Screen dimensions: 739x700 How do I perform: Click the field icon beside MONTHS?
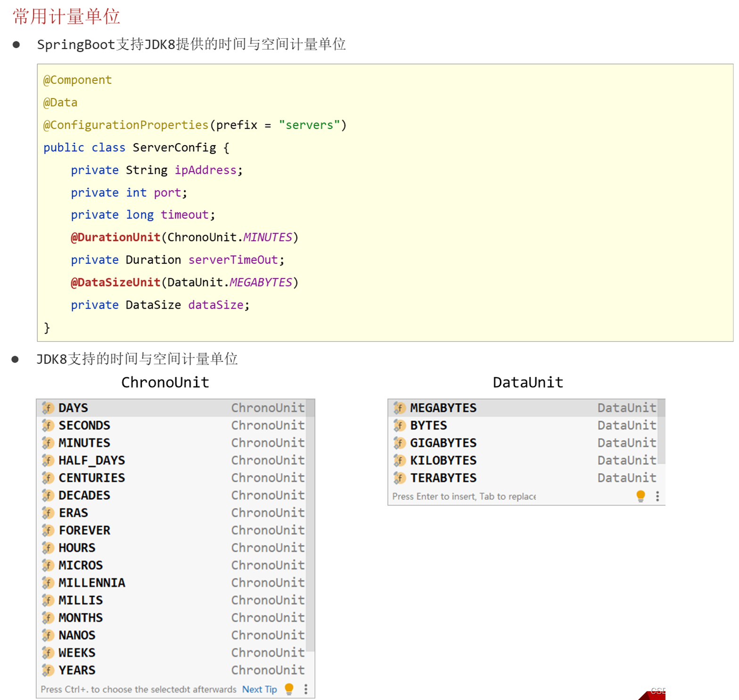coord(48,617)
